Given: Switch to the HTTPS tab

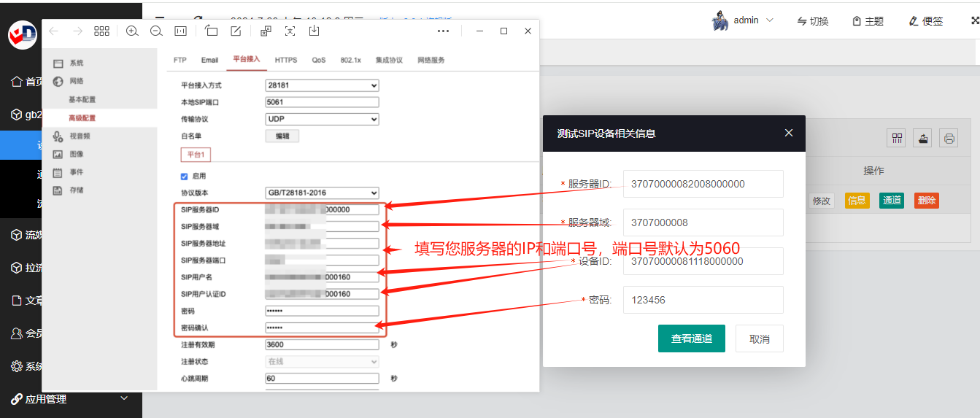Looking at the screenshot, I should pyautogui.click(x=286, y=60).
